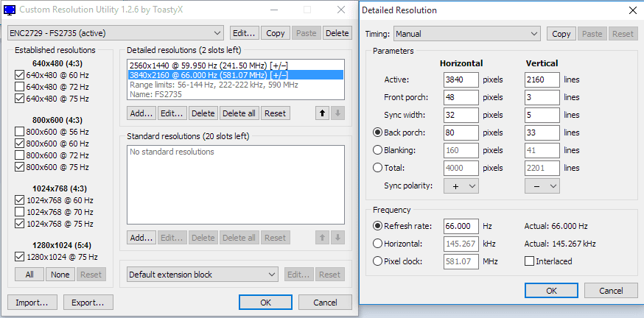Viewport: 644px width, 318px height.
Task: Click the Refresh rate input field
Action: tap(461, 226)
